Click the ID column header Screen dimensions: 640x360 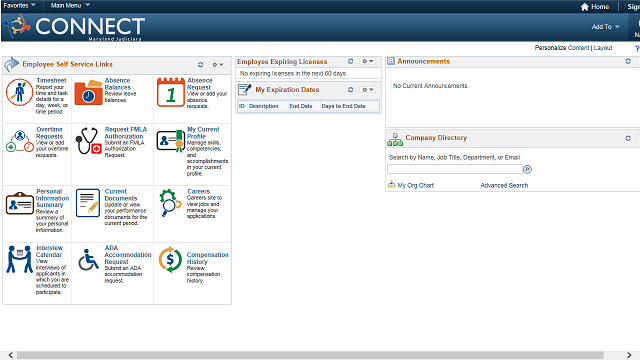[x=242, y=106]
